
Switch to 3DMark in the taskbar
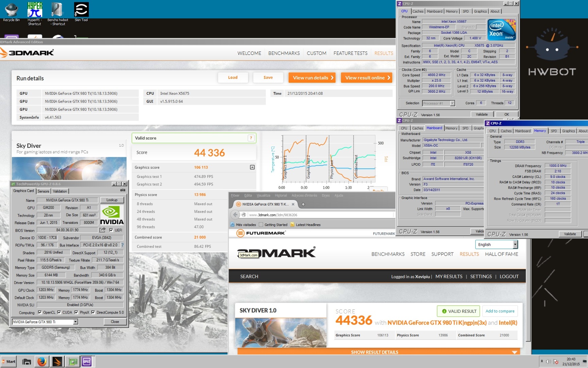pyautogui.click(x=57, y=362)
